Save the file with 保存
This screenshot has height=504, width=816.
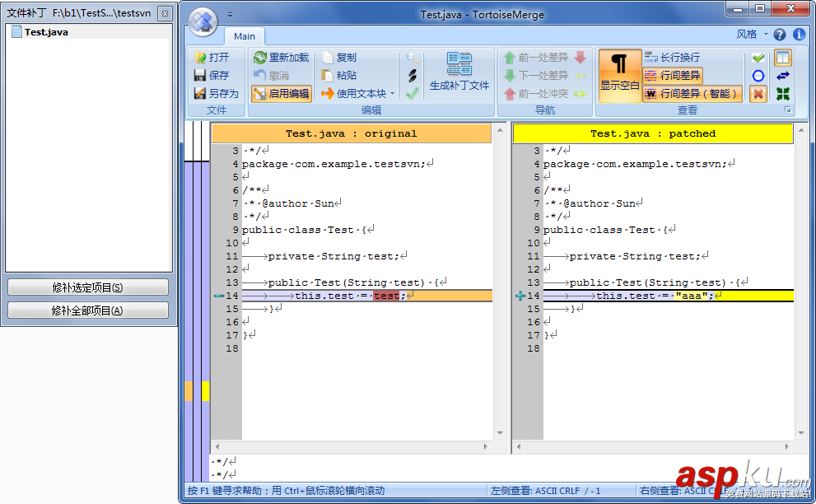pos(212,76)
